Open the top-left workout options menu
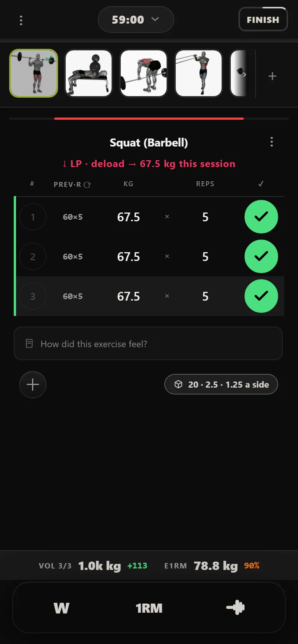This screenshot has width=298, height=644. (x=21, y=20)
